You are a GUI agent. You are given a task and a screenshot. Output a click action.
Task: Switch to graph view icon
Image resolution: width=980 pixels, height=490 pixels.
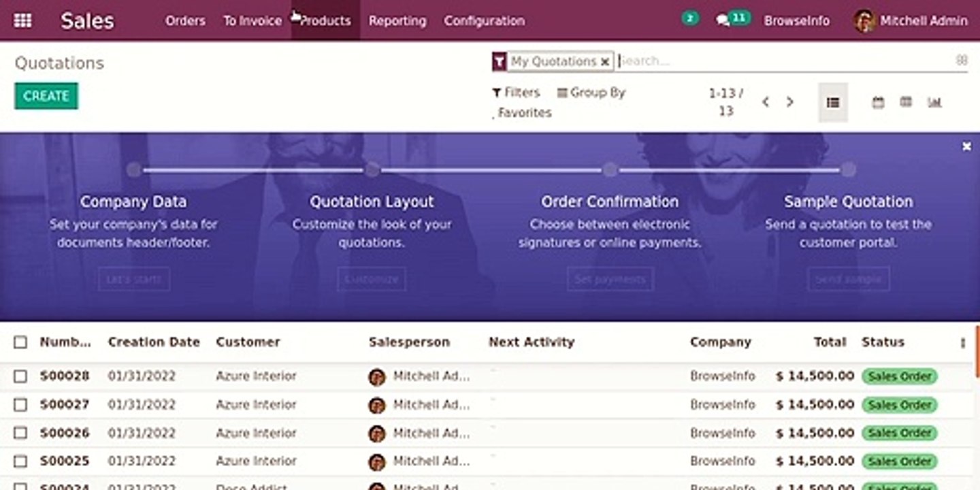coord(934,102)
